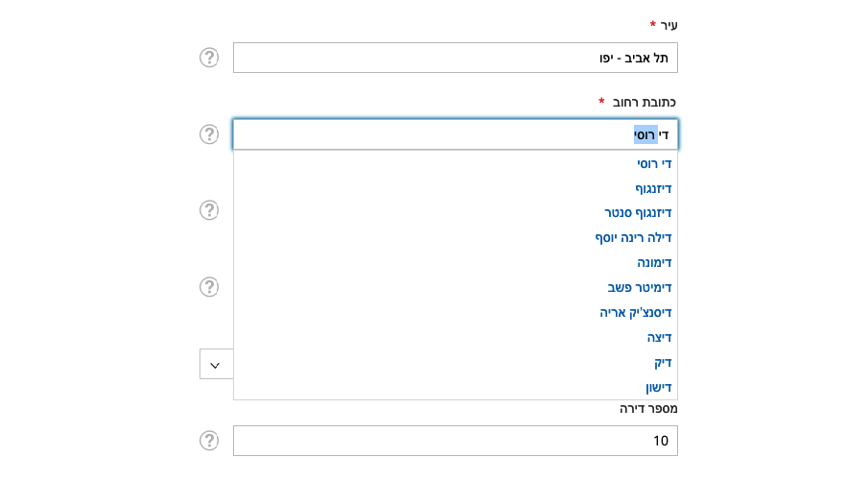This screenshot has width=868, height=481.
Task: Click the כתובת רחוב field label
Action: coord(645,102)
